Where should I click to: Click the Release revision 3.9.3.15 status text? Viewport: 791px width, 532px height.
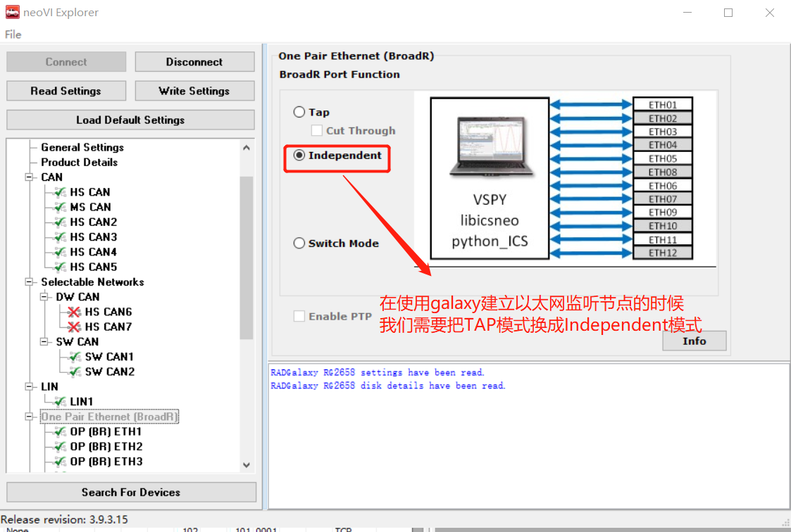65,519
